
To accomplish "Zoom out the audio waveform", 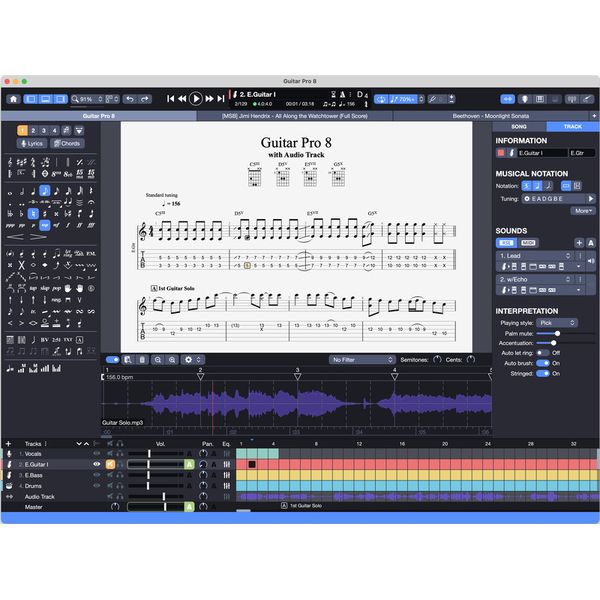I will (158, 360).
